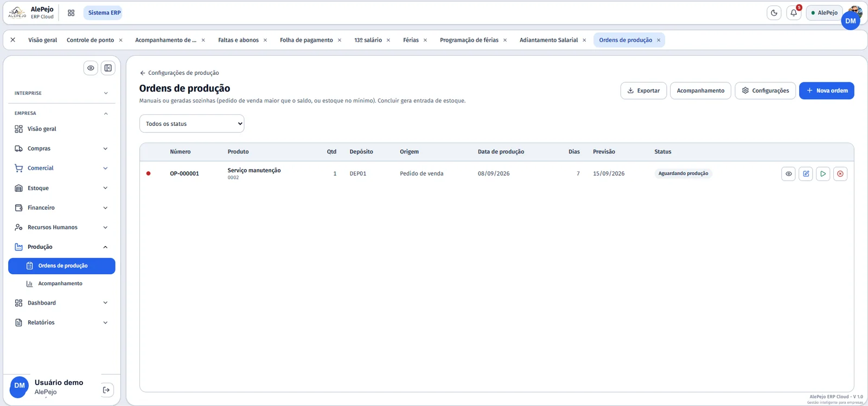Viewport: 868px width, 406px height.
Task: Close the 13º salário tab
Action: (x=388, y=40)
